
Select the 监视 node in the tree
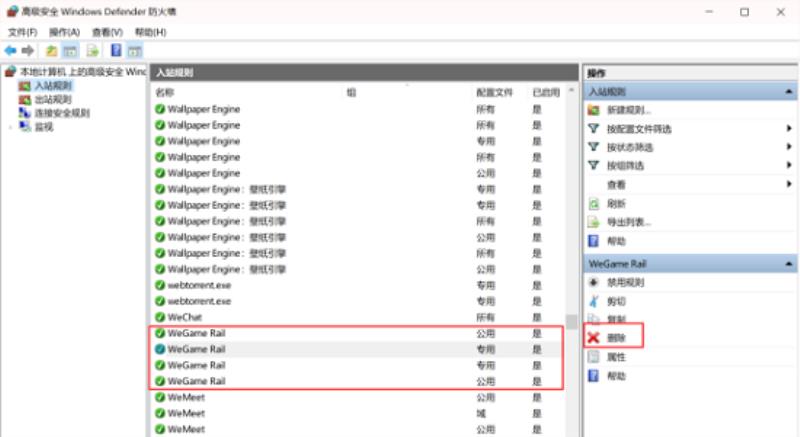coord(43,126)
